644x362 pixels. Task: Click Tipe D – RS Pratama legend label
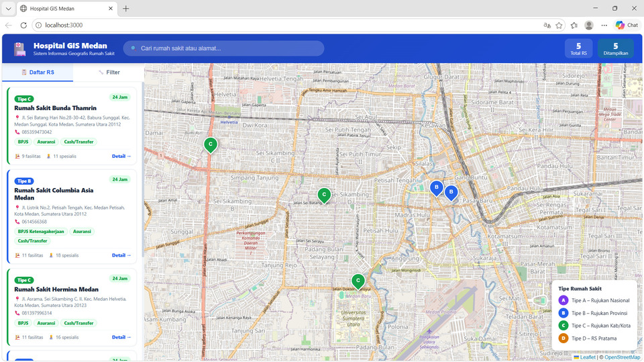[x=594, y=338]
